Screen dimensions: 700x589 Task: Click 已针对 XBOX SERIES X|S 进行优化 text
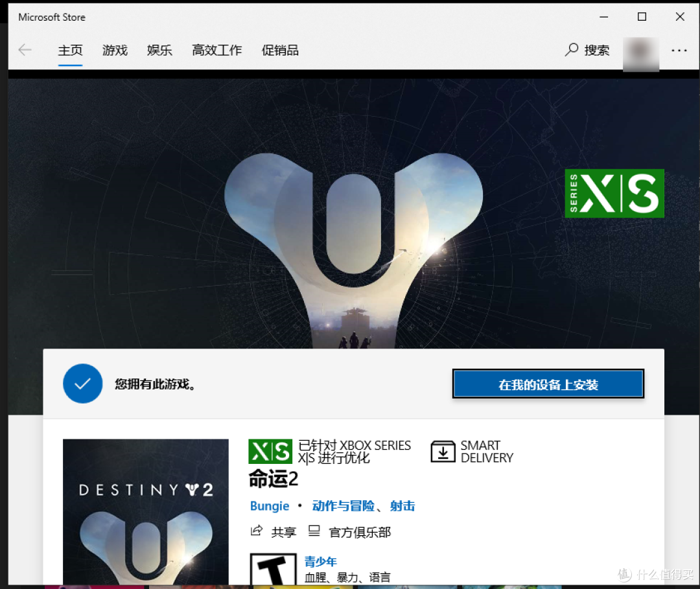point(355,452)
